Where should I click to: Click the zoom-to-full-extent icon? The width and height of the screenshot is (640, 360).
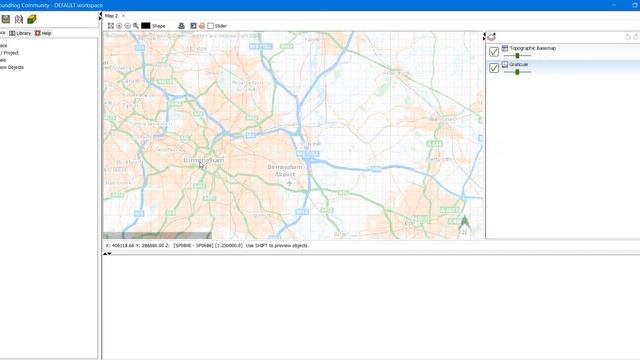[111, 26]
